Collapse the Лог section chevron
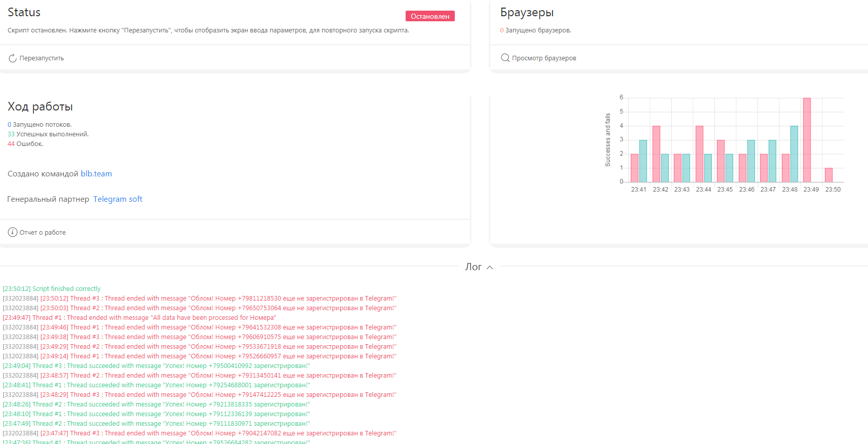Image resolution: width=868 pixels, height=444 pixels. click(490, 268)
